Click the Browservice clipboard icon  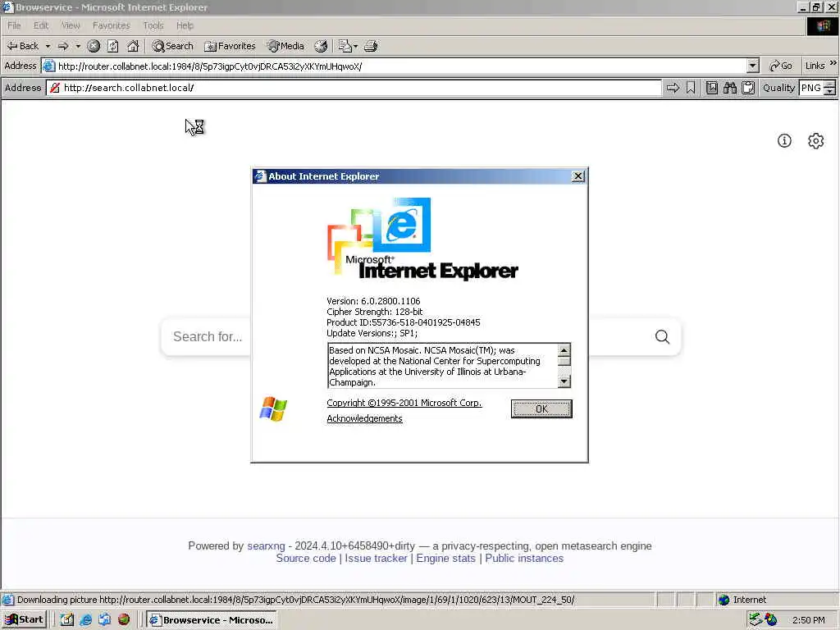tap(748, 88)
